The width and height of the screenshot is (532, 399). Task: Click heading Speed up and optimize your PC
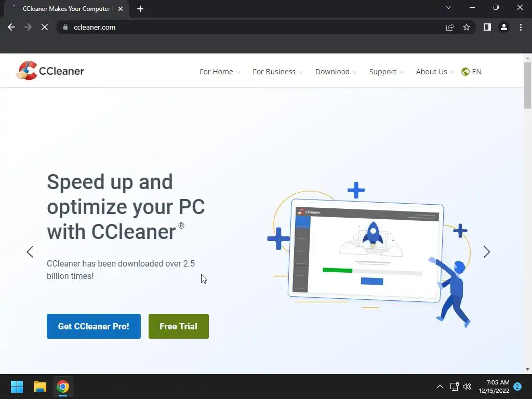coord(126,207)
